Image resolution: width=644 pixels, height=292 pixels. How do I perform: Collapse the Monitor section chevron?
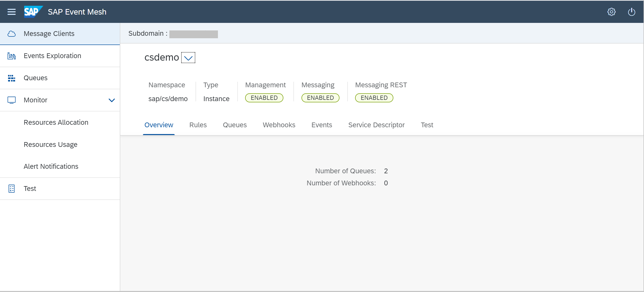(112, 100)
